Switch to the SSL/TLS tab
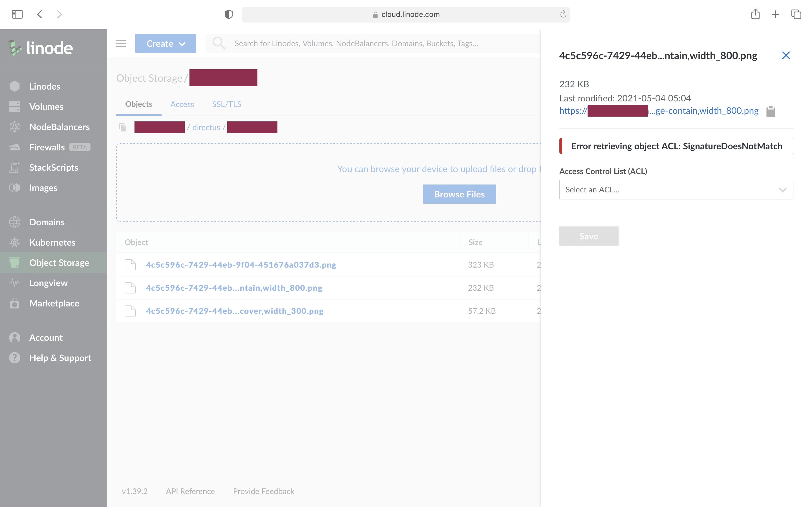The width and height of the screenshot is (812, 507). coord(226,104)
